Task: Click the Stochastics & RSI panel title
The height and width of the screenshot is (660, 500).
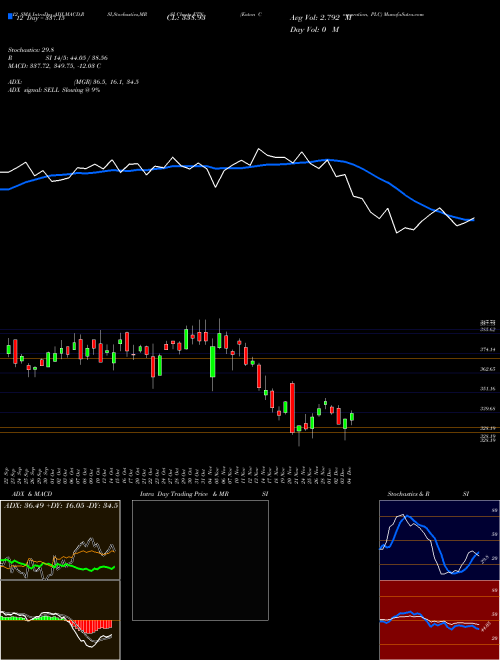Action: click(428, 494)
